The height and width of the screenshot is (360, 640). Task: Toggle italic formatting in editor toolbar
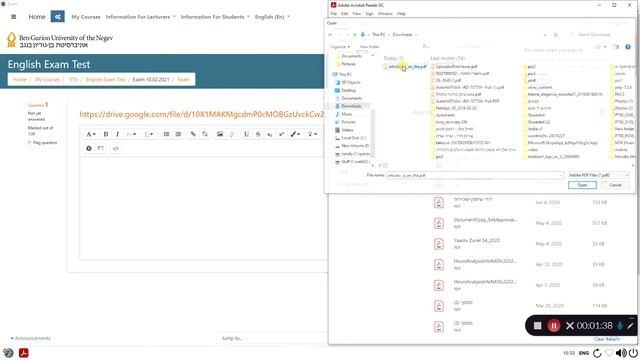point(118,134)
